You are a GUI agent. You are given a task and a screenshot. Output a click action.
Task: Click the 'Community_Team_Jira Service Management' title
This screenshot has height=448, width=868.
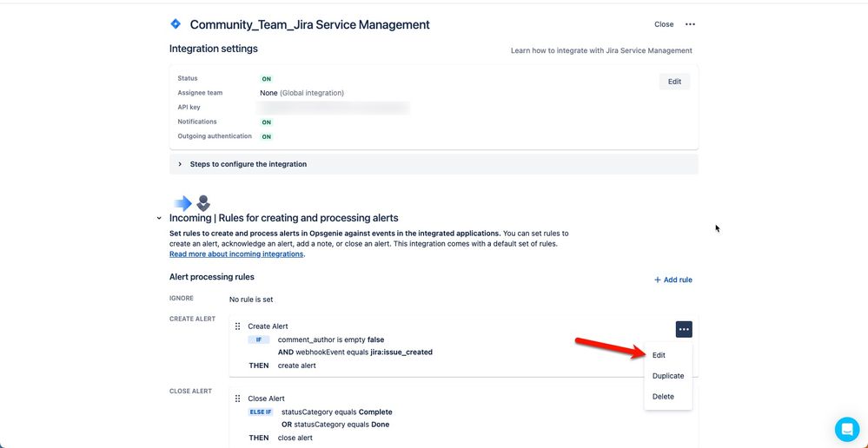click(310, 24)
